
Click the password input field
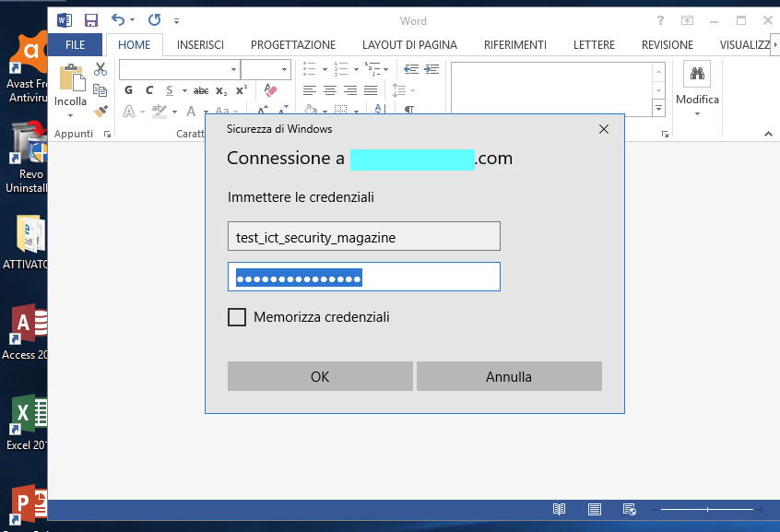(364, 277)
